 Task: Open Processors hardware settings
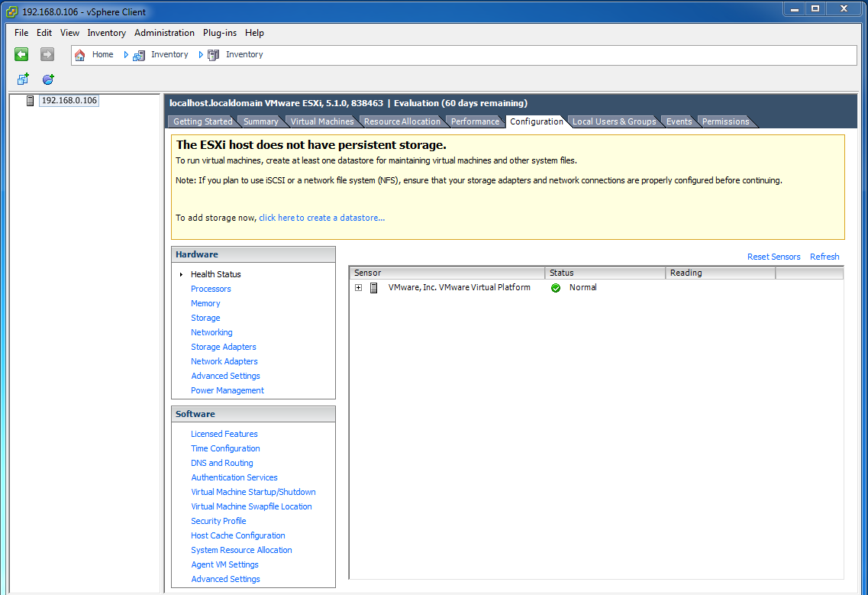[x=211, y=289]
